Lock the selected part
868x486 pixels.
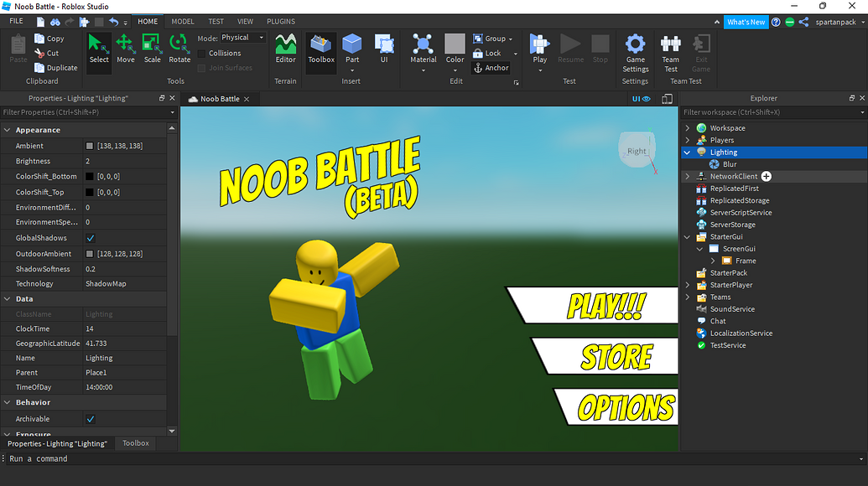[487, 53]
